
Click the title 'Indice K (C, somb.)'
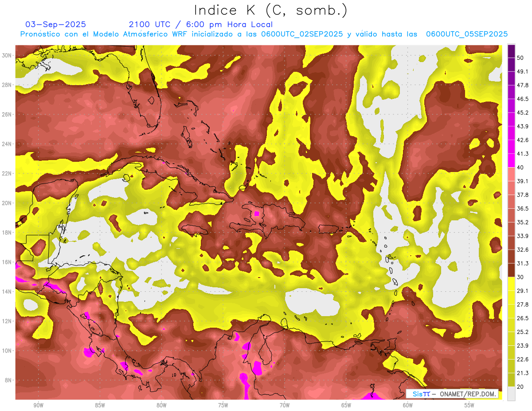pos(271,10)
